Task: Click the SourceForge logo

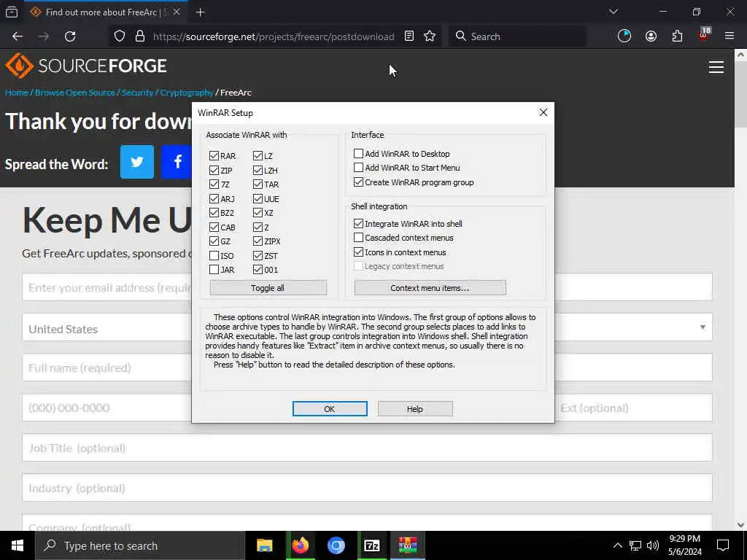Action: tap(86, 66)
